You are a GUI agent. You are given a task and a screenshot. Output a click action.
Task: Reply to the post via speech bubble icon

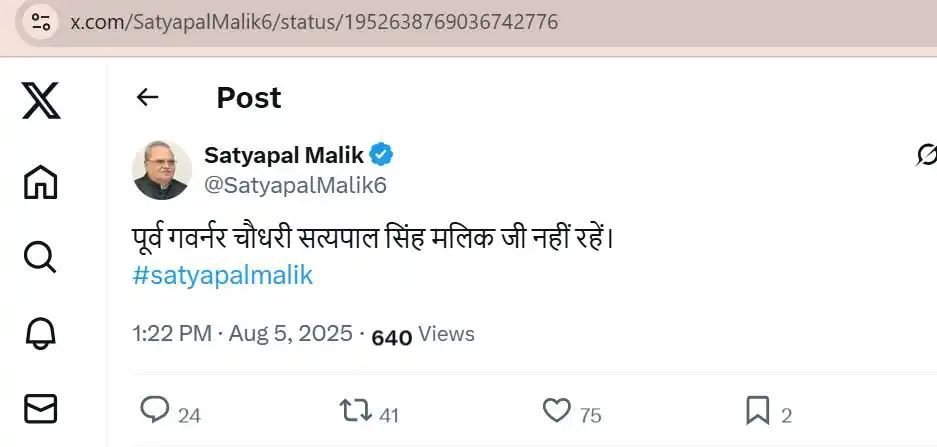(154, 411)
